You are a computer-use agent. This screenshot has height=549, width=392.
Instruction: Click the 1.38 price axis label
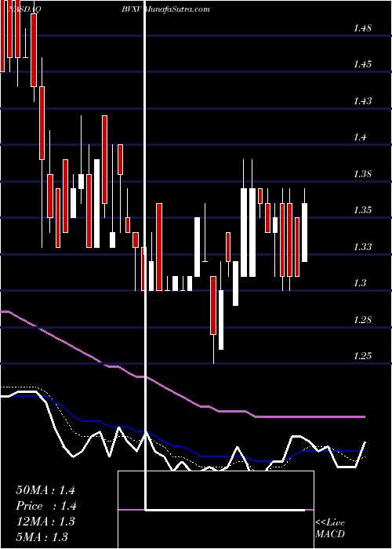362,174
